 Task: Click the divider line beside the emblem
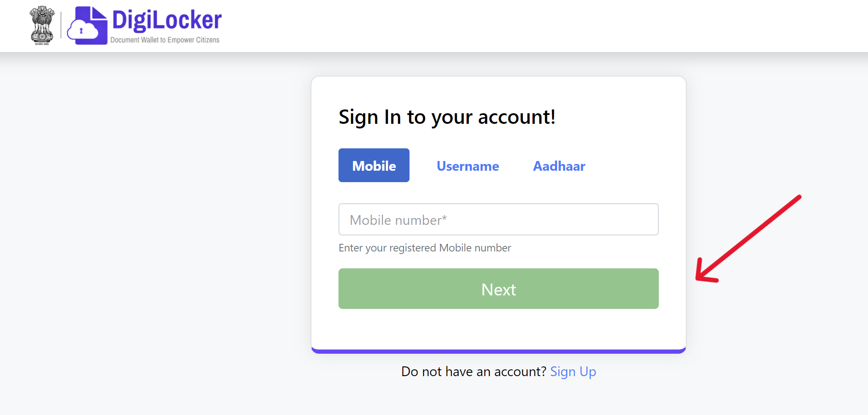pyautogui.click(x=61, y=25)
